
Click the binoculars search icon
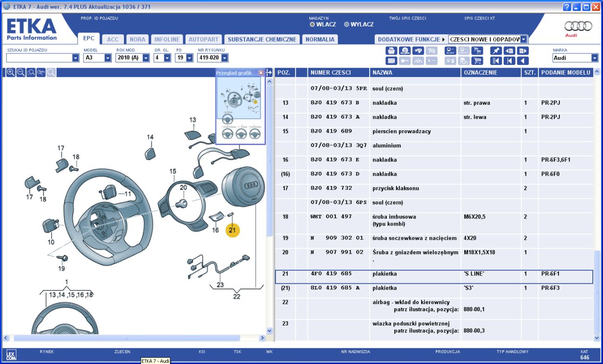(x=418, y=51)
